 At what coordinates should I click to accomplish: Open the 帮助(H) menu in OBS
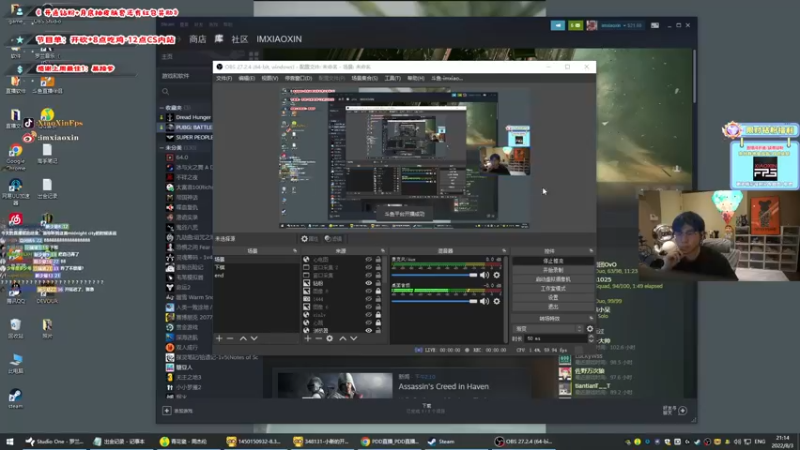(x=415, y=78)
